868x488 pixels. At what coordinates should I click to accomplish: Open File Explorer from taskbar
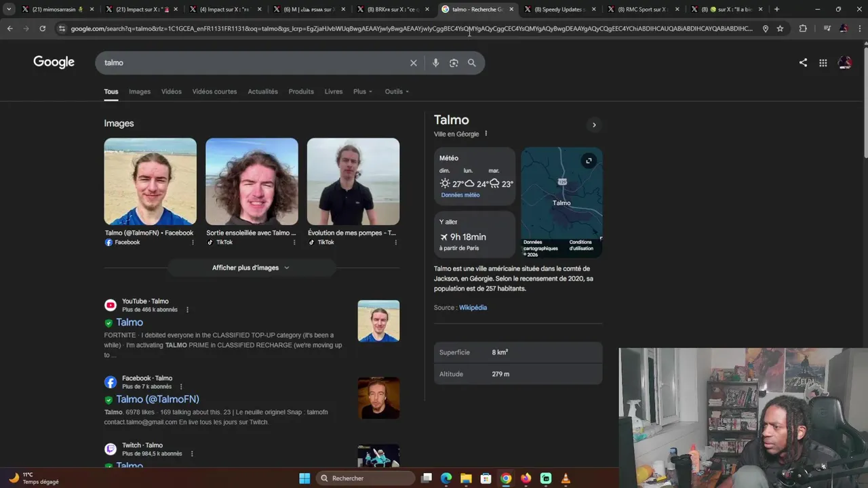coord(466,478)
